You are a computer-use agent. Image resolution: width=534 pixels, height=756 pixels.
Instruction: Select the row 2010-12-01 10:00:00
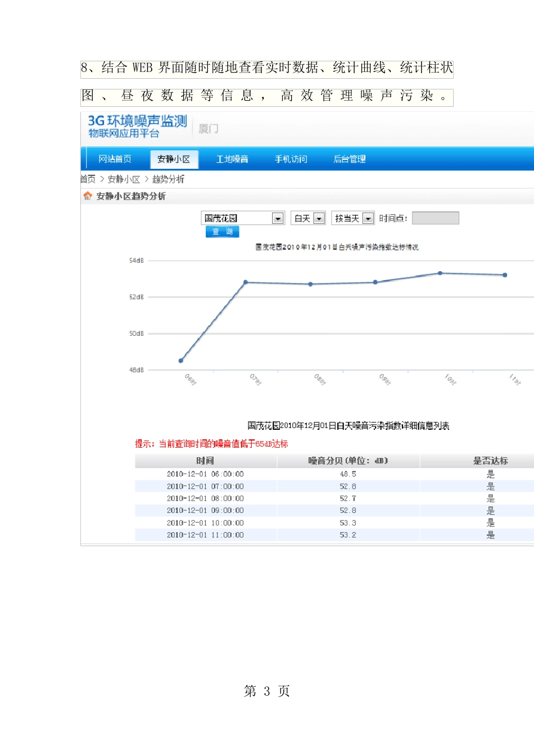pos(334,523)
